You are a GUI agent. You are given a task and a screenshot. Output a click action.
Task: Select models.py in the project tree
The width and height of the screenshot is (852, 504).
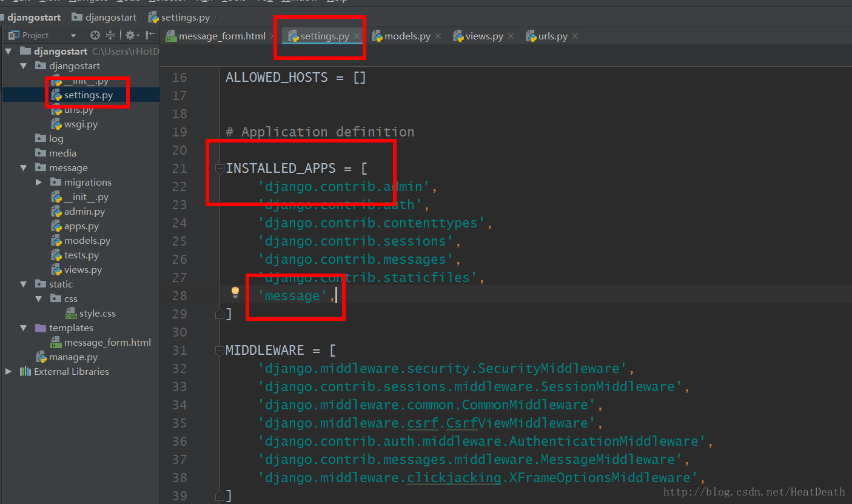pyautogui.click(x=81, y=240)
